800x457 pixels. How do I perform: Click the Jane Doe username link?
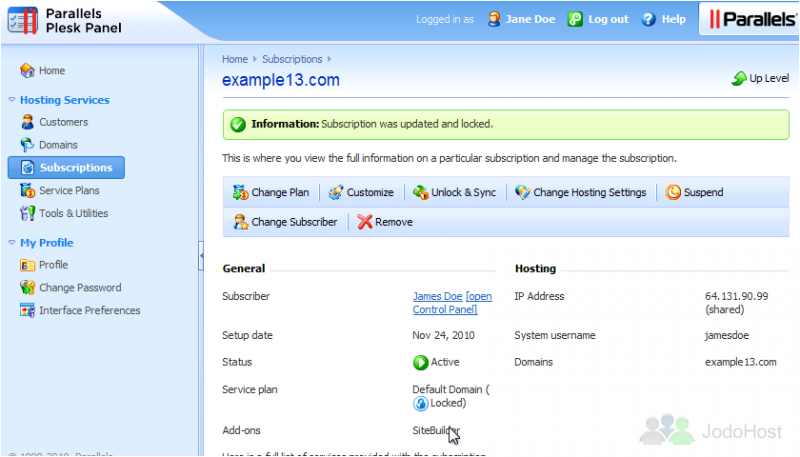click(x=530, y=19)
